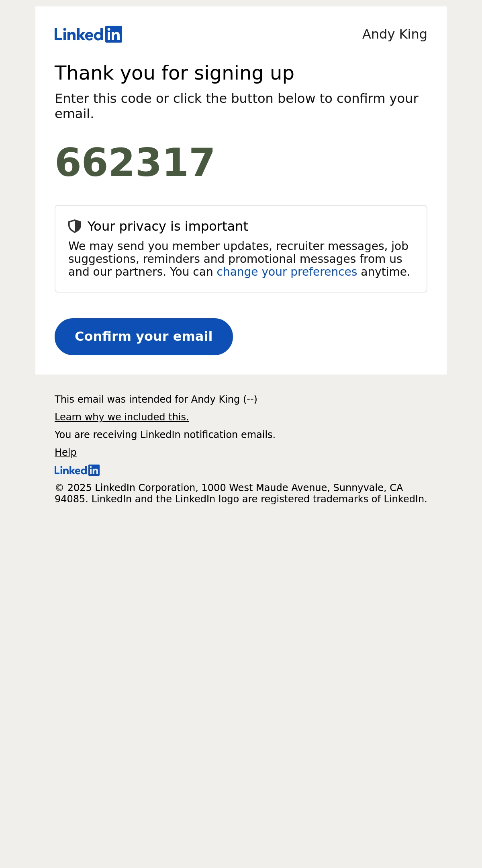
Task: Click the blue "in" square in header logo
Action: [114, 34]
